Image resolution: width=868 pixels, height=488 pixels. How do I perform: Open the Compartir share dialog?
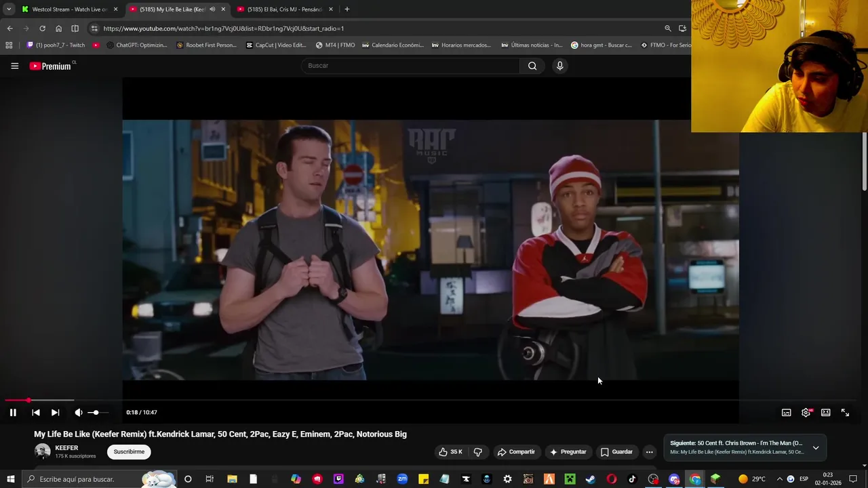pyautogui.click(x=516, y=451)
